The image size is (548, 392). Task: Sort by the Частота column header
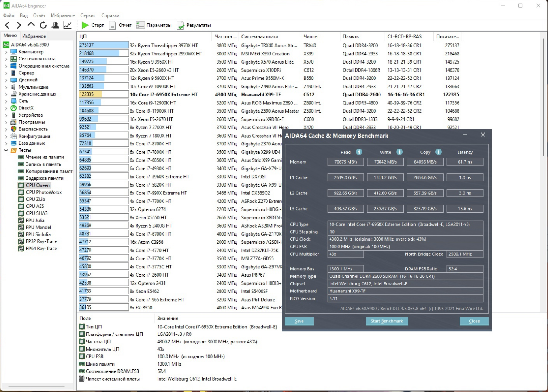pos(225,36)
